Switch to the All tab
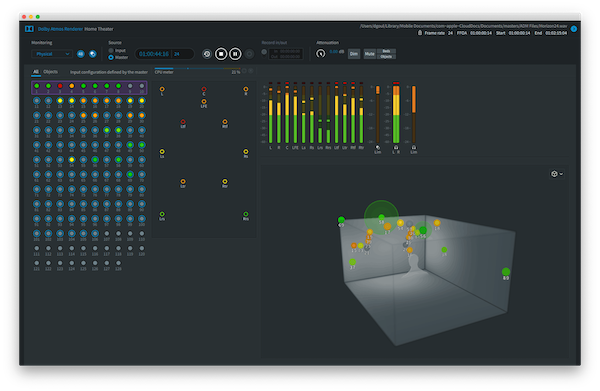600x391 pixels. [36, 72]
